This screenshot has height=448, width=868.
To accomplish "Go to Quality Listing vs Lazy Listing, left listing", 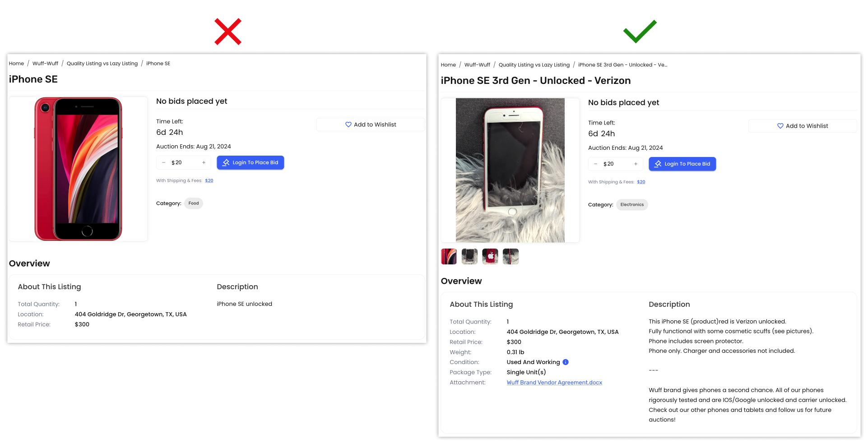I will point(102,64).
